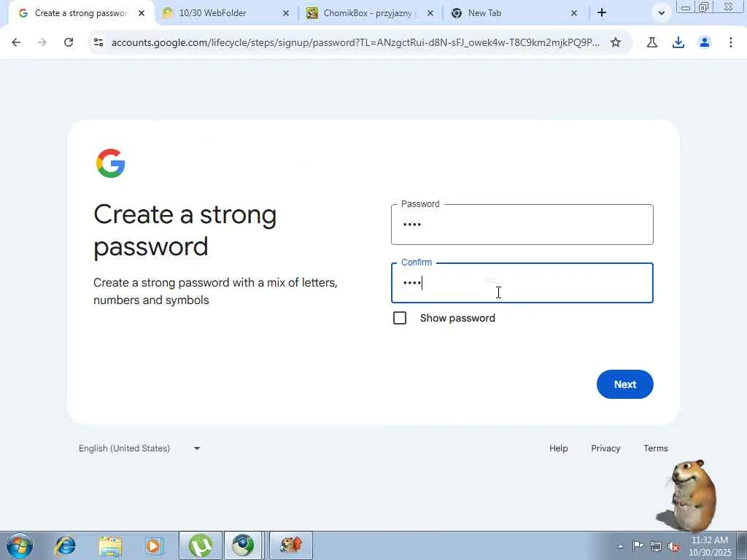Open Windows Media Player from taskbar

(x=153, y=545)
